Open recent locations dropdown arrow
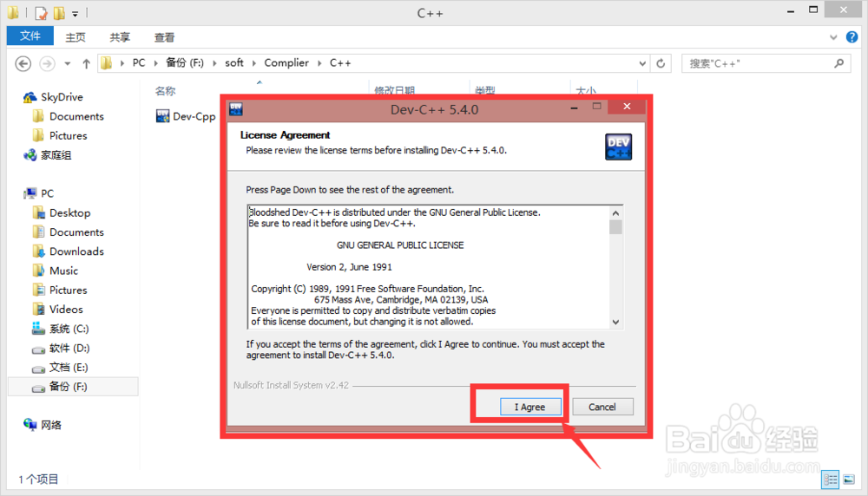Viewport: 868px width, 496px height. pos(68,63)
